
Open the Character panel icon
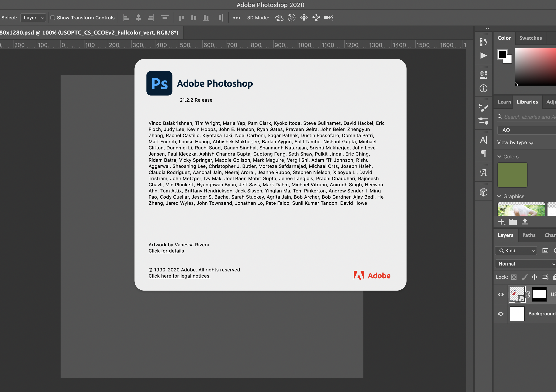pyautogui.click(x=483, y=140)
